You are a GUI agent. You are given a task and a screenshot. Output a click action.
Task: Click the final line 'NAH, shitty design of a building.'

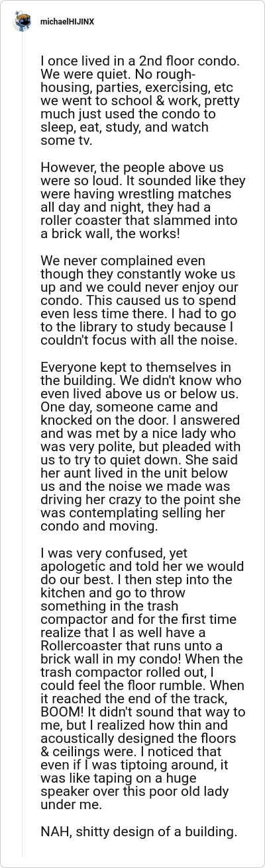coord(138,832)
